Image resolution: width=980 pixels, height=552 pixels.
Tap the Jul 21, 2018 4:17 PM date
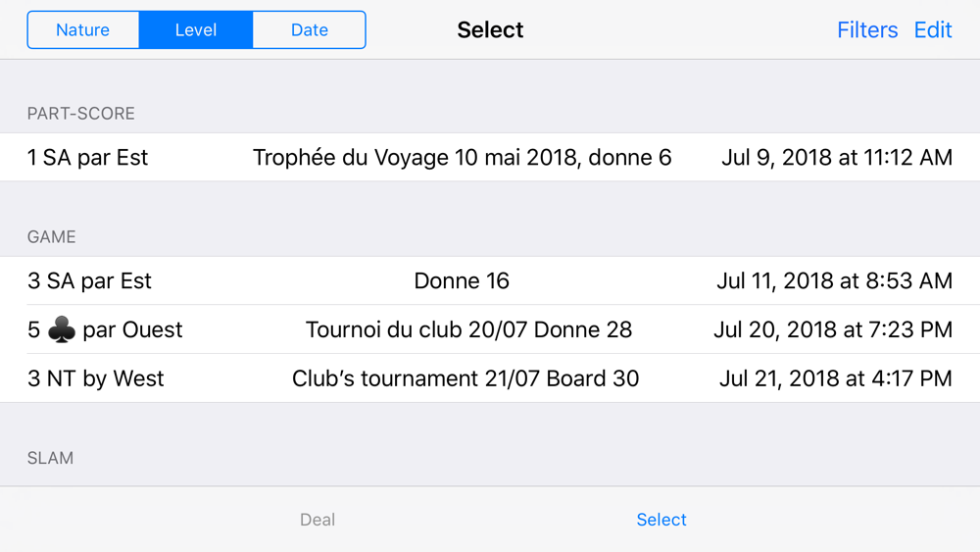coord(835,379)
